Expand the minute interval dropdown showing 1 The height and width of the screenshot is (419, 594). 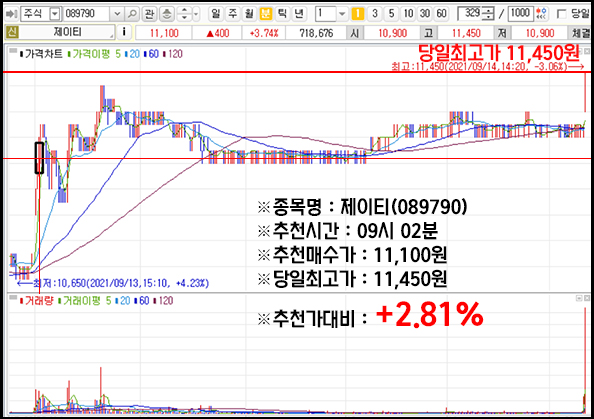point(342,14)
